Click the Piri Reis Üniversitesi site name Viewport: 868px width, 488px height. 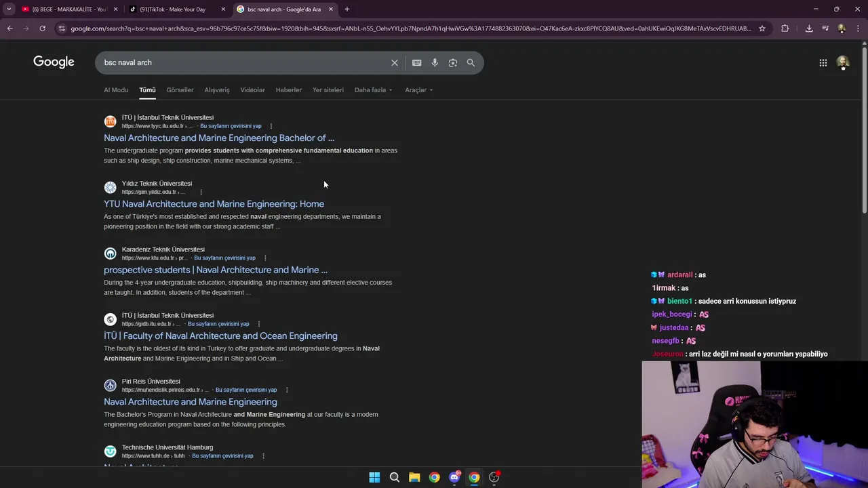pyautogui.click(x=151, y=382)
